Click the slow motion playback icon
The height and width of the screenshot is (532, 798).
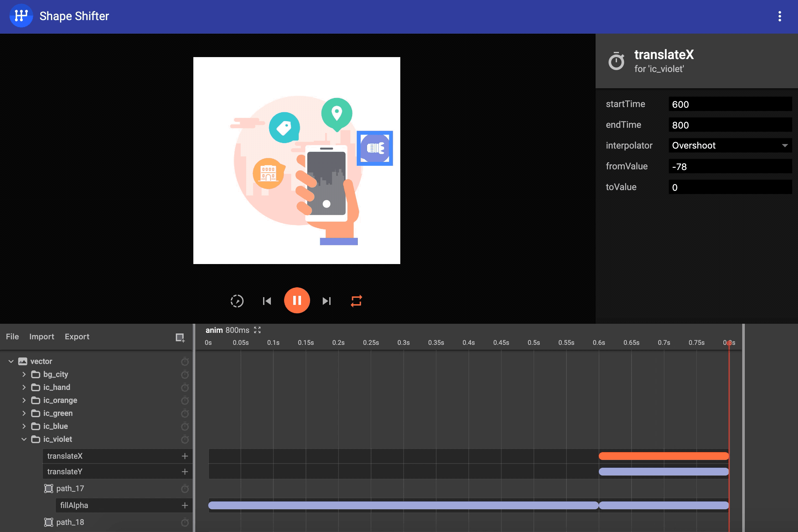tap(237, 301)
